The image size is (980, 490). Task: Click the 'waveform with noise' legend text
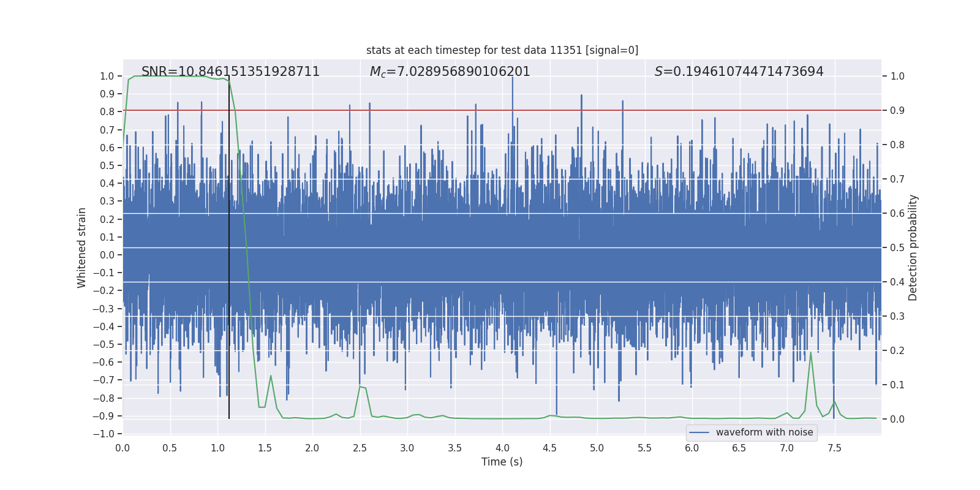764,432
